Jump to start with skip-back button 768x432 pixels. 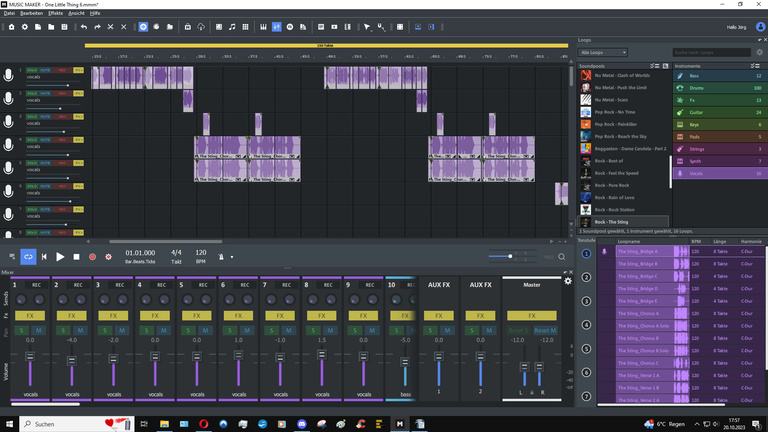44,257
